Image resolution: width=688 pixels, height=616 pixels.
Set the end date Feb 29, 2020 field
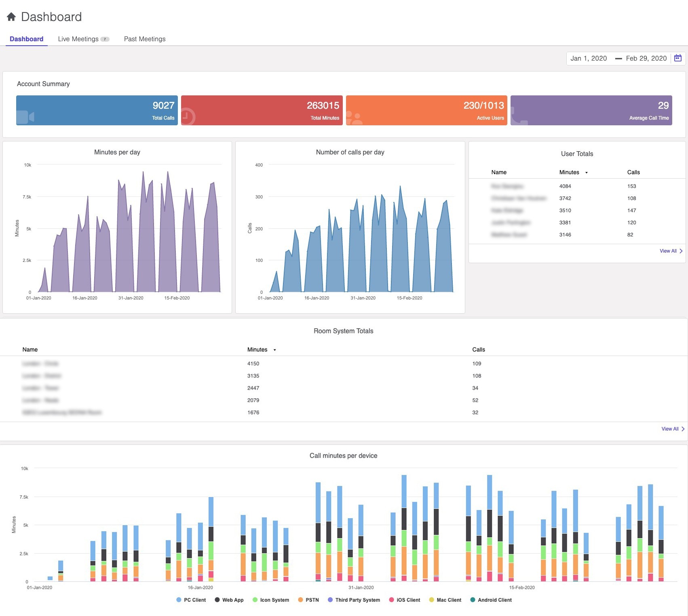tap(646, 58)
